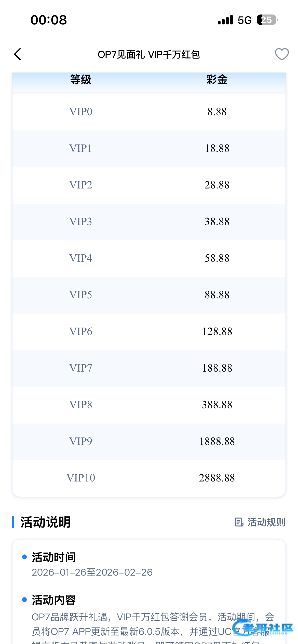Tap the page title OP7见面礼 VIP千万红包

tap(149, 54)
